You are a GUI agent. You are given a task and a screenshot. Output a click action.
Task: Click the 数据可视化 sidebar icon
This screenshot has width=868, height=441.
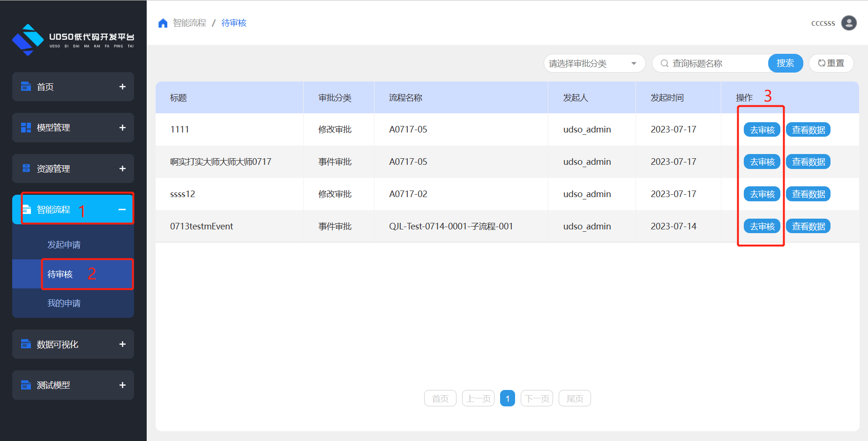pos(26,344)
